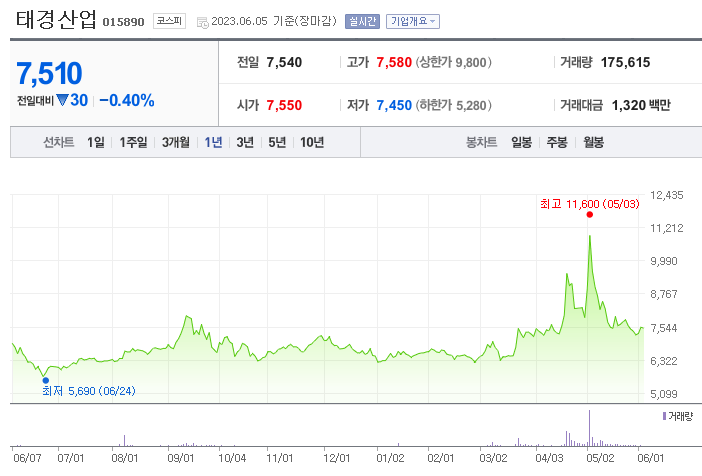
Task: Click the 전일 value 7,540
Action: 284,62
